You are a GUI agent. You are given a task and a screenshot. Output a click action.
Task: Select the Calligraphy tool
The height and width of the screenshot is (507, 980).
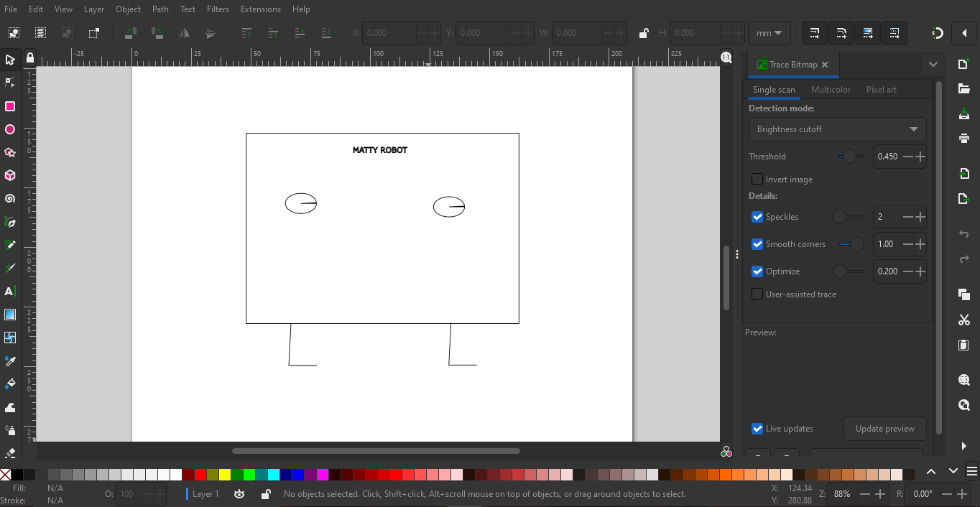[x=10, y=268]
